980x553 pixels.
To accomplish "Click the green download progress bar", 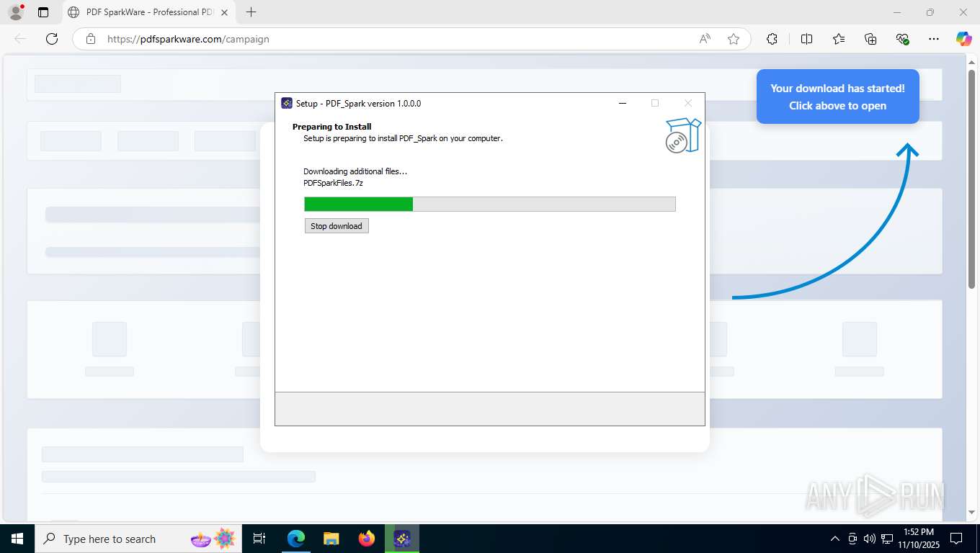I will [489, 204].
